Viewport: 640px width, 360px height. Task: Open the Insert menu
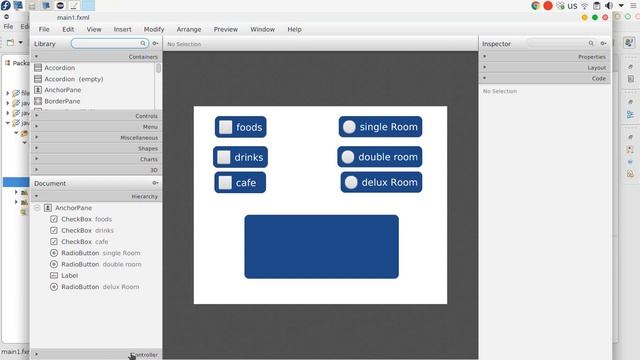coord(122,29)
